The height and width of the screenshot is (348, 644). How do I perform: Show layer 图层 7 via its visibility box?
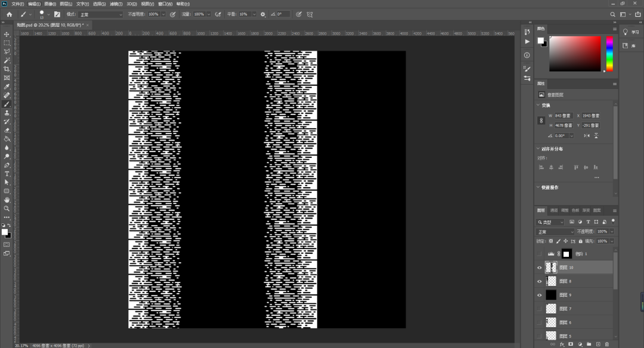tap(539, 309)
